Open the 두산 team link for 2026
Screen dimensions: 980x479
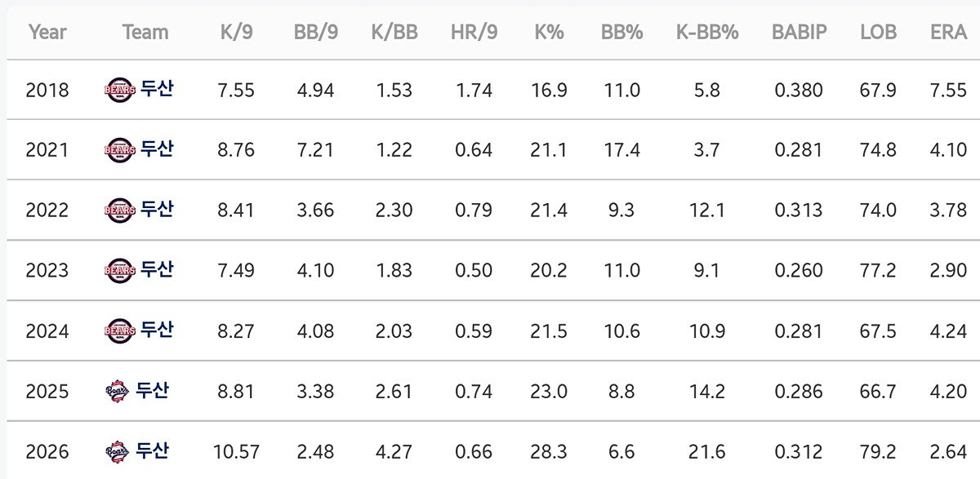(x=152, y=450)
